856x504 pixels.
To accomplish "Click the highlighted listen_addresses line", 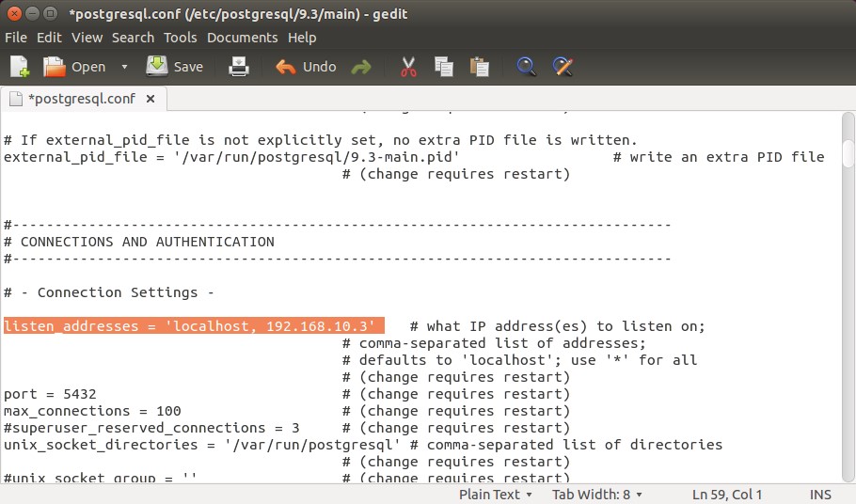I will 194,326.
